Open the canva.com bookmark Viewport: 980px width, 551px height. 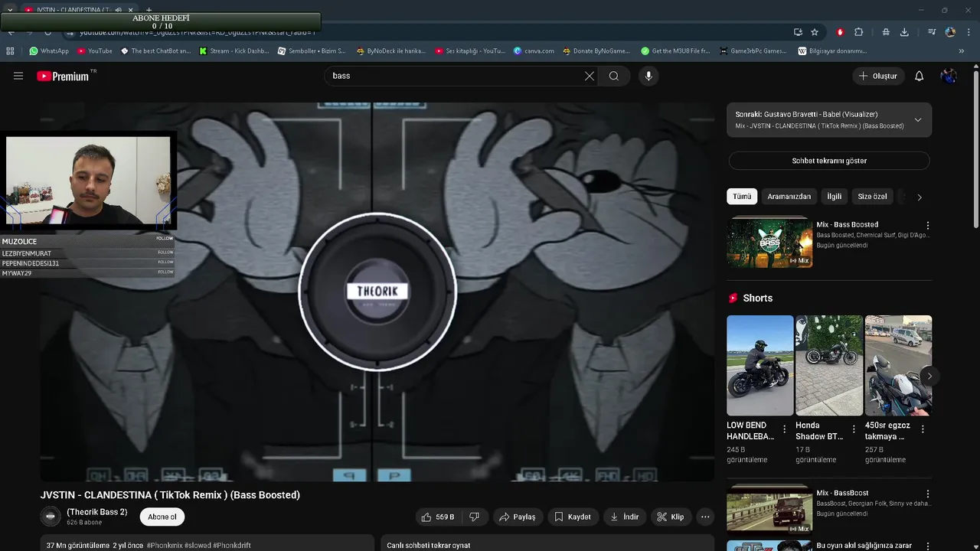click(534, 51)
